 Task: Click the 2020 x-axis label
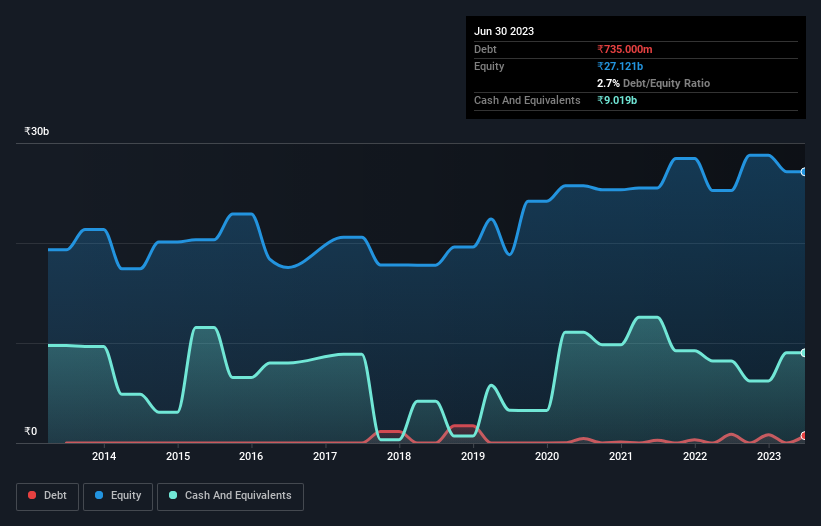(x=547, y=456)
